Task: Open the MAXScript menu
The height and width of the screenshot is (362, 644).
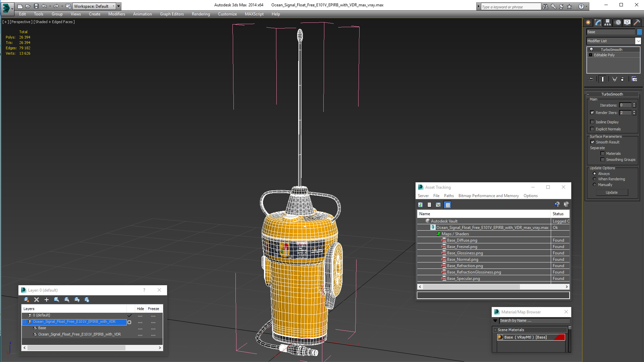Action: 254,14
